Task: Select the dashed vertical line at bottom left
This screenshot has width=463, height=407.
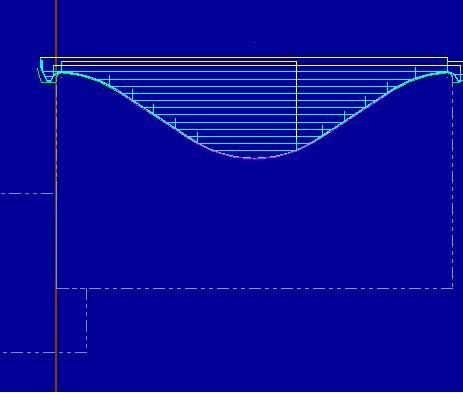Action: [x=87, y=320]
